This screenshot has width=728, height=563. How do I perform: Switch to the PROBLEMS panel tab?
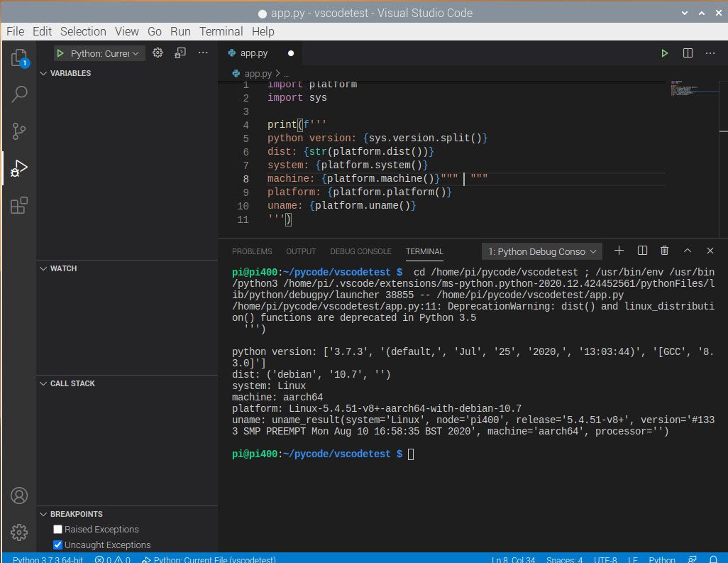(252, 251)
